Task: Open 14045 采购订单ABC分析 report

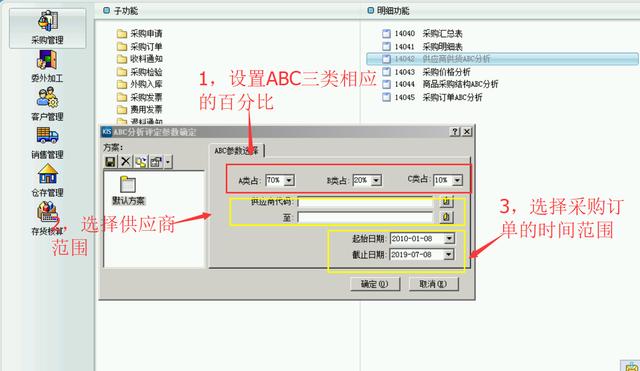Action: point(432,97)
